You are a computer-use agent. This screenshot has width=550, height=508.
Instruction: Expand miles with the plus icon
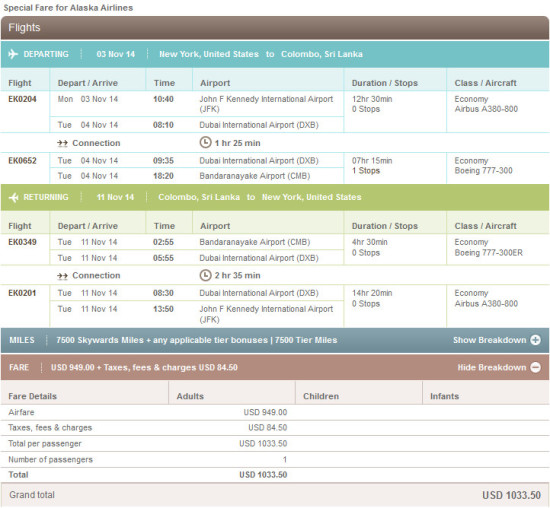[x=535, y=340]
